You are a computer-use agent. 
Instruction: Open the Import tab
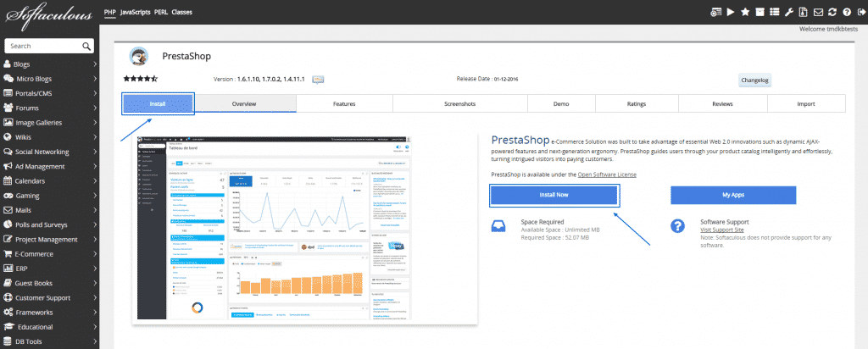click(x=806, y=103)
